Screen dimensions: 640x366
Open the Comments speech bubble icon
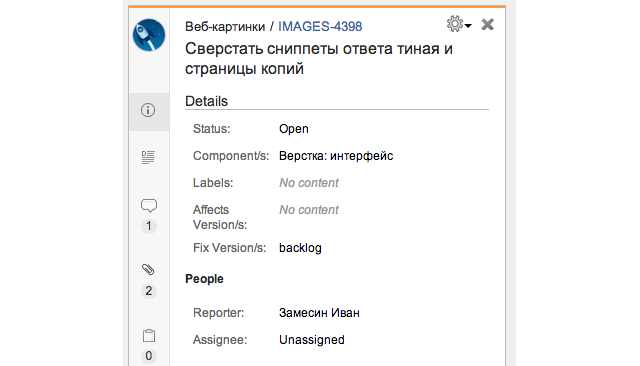pos(149,206)
